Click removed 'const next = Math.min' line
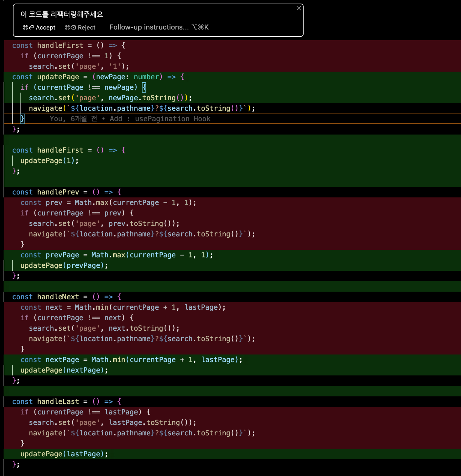 pos(123,308)
